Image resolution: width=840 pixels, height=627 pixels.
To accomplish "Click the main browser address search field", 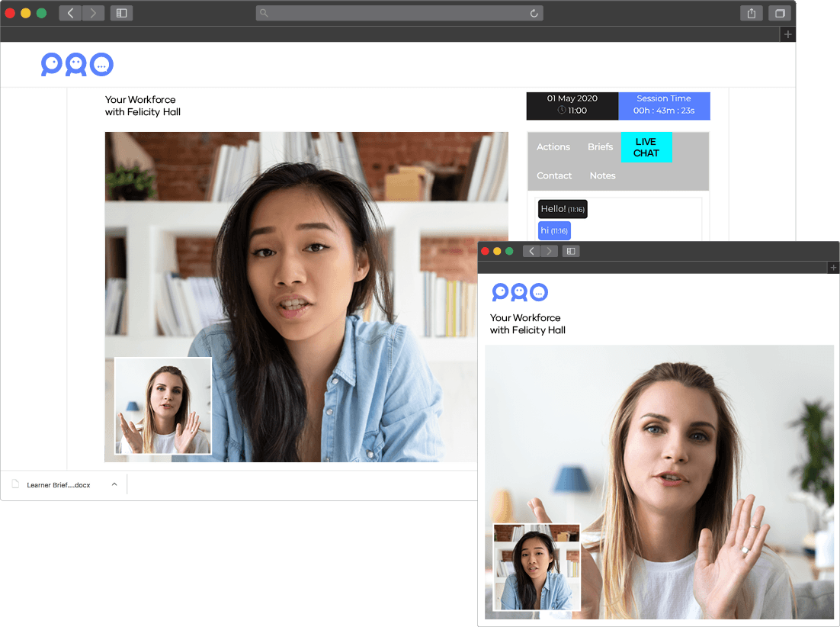I will (399, 14).
